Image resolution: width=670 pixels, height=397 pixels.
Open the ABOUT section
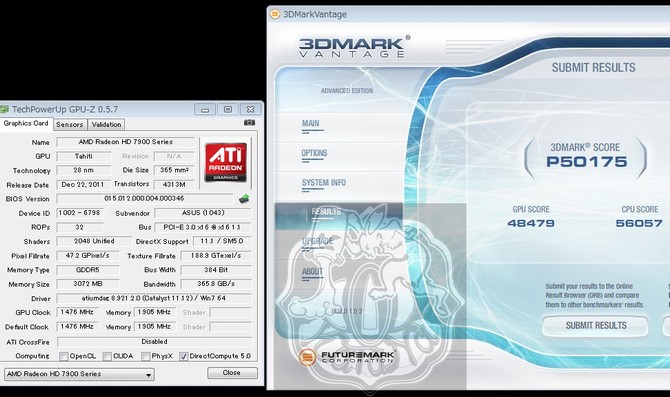(312, 271)
